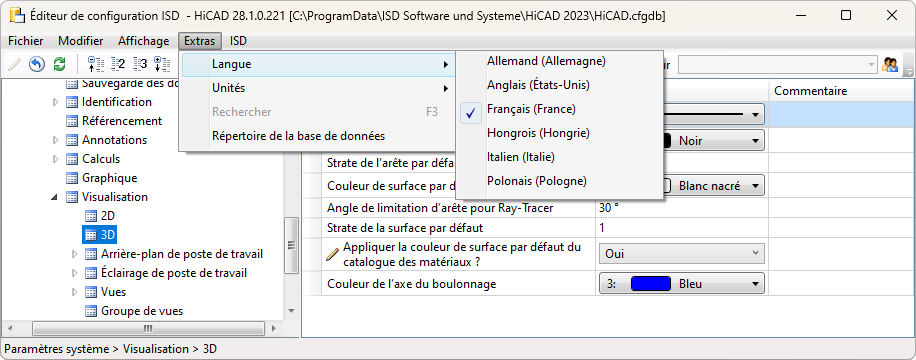
Task: Click table icon beside Identification
Action: [x=72, y=102]
